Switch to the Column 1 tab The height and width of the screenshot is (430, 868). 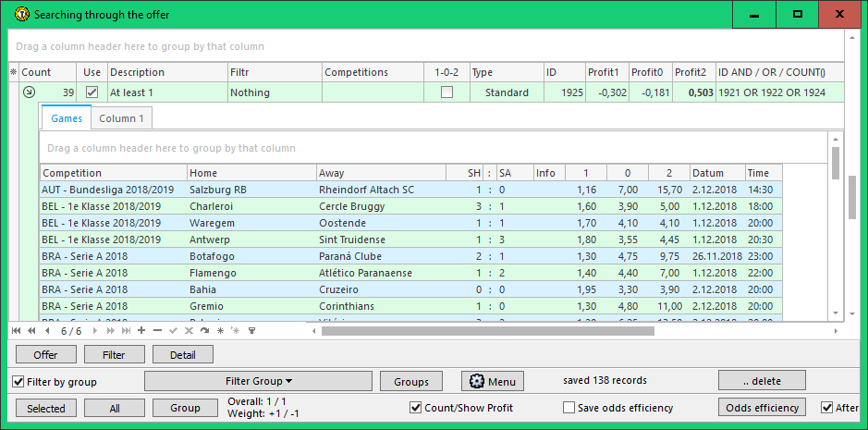point(121,118)
